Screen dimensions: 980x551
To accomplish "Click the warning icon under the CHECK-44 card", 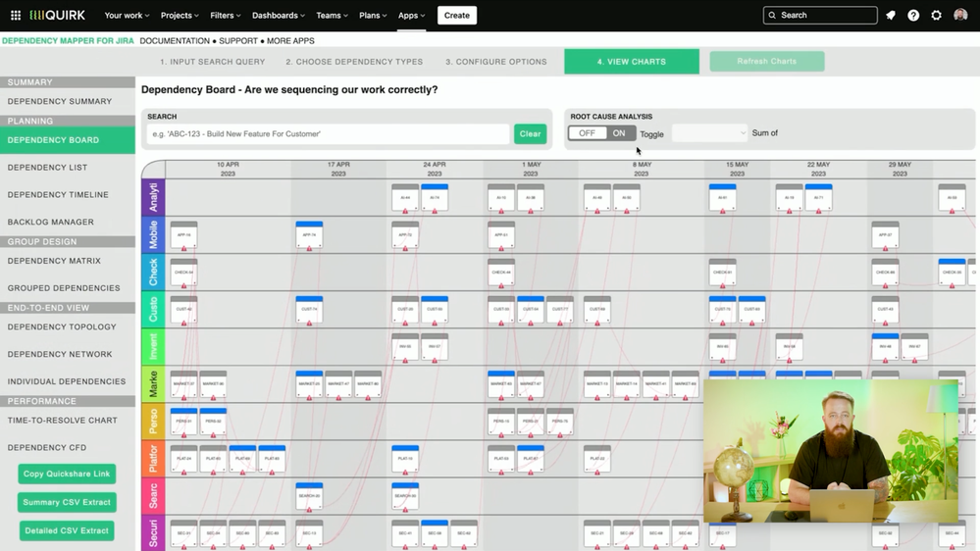I will pyautogui.click(x=501, y=286).
